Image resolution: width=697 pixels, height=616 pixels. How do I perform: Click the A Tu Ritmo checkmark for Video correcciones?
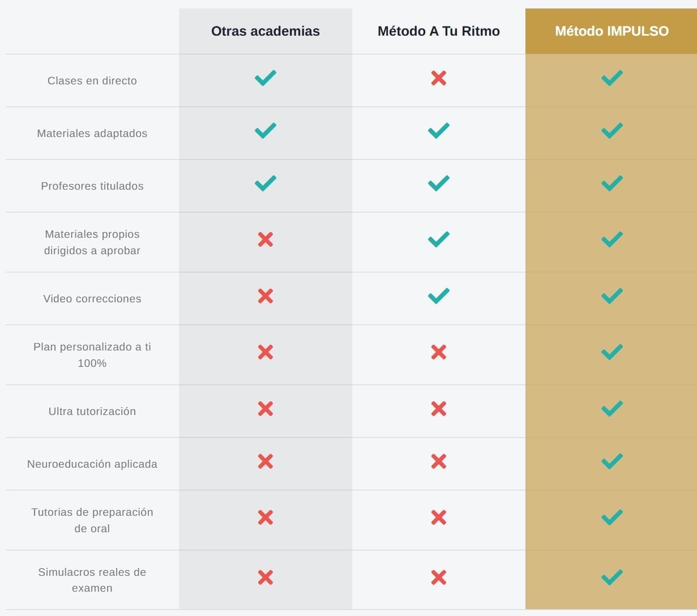[438, 296]
